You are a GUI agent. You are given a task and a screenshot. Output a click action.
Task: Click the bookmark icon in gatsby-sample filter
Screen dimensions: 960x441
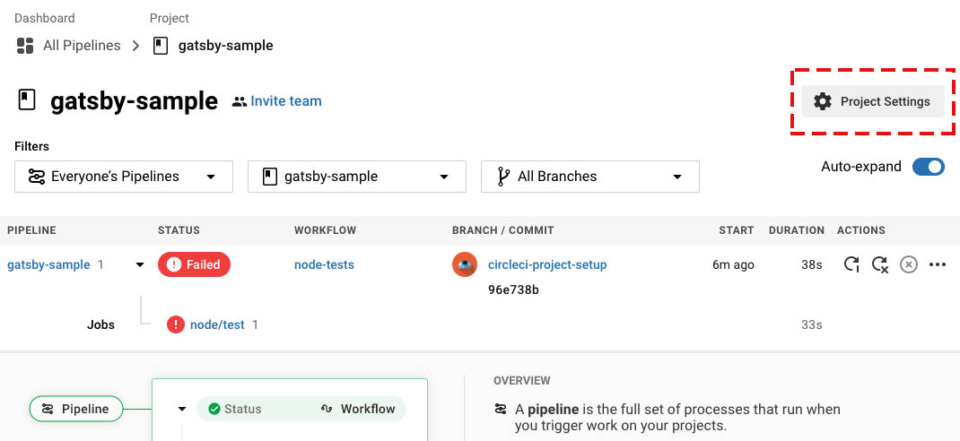pos(270,176)
